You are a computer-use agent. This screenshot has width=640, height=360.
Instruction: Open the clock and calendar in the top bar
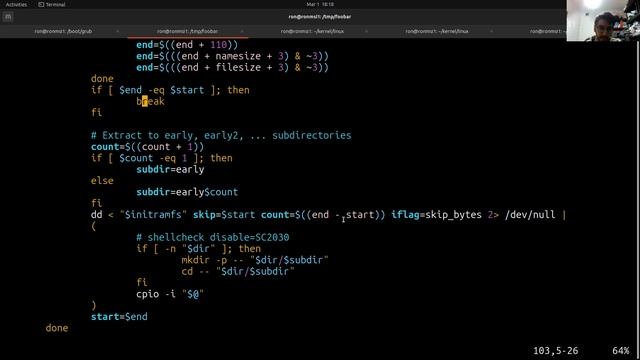click(320, 4)
